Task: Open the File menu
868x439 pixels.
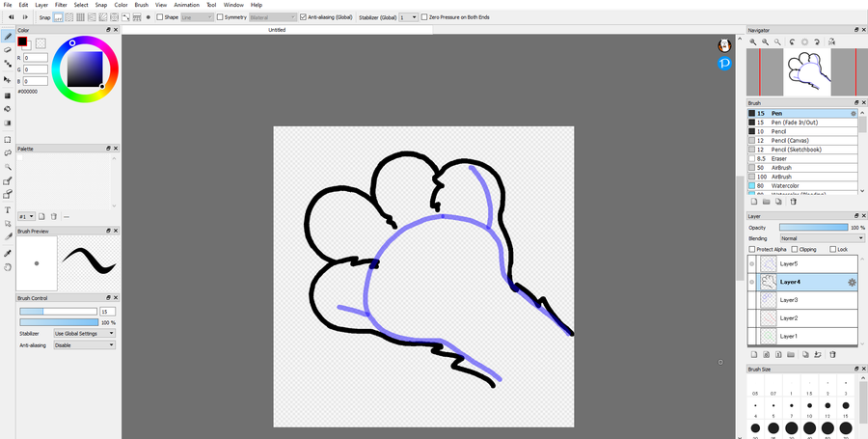Action: pyautogui.click(x=8, y=5)
